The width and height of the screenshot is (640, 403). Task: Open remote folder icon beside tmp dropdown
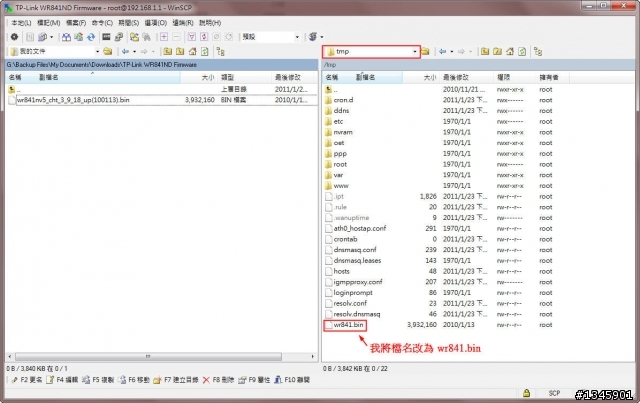425,51
